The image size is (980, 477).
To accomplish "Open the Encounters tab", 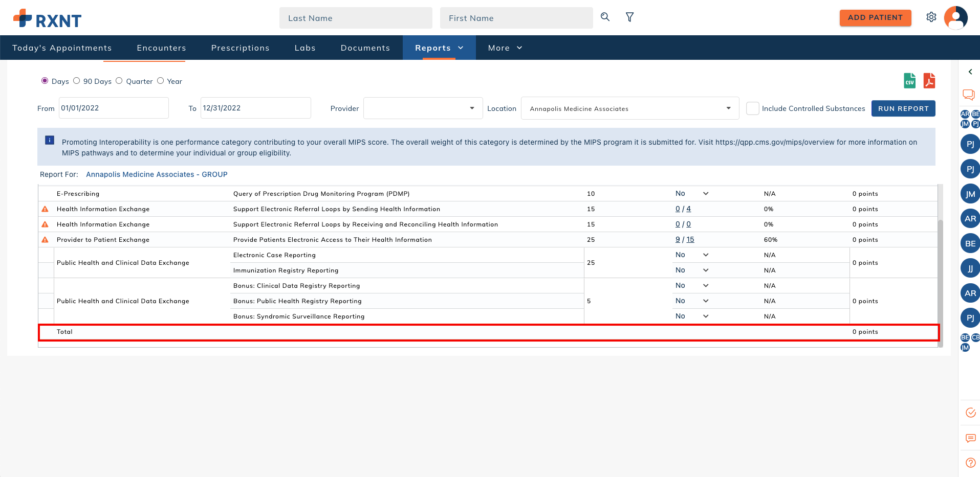I will coord(162,48).
